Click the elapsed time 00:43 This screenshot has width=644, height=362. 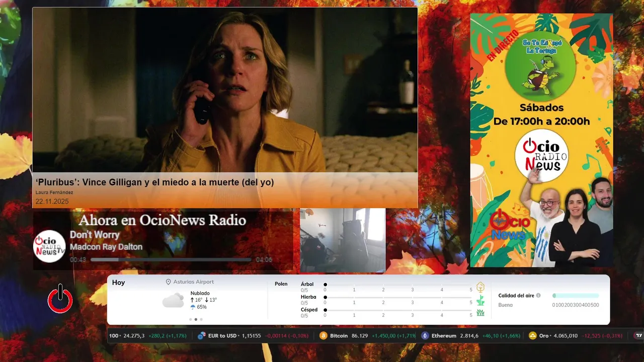(x=78, y=260)
